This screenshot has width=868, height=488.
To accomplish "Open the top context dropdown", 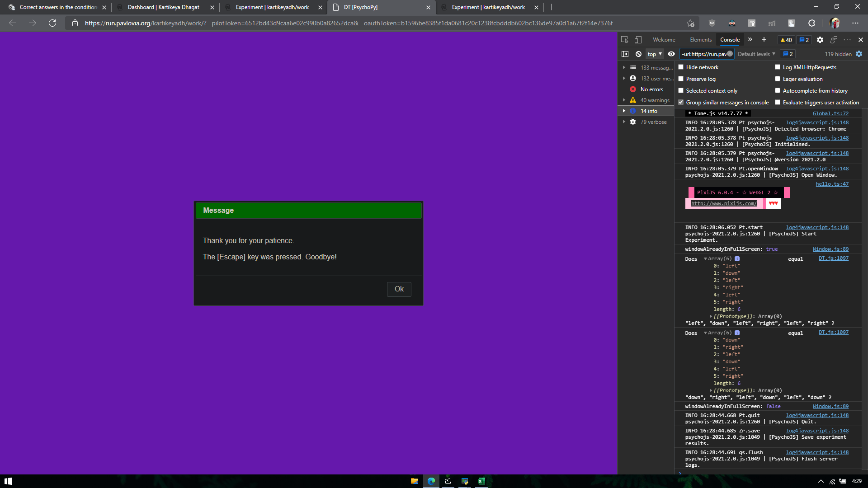I will 654,54.
